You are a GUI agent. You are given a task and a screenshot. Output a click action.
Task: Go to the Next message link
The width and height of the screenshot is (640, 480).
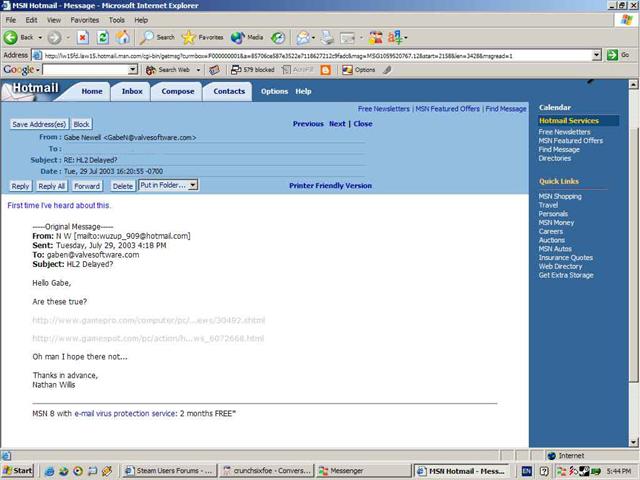pyautogui.click(x=337, y=124)
